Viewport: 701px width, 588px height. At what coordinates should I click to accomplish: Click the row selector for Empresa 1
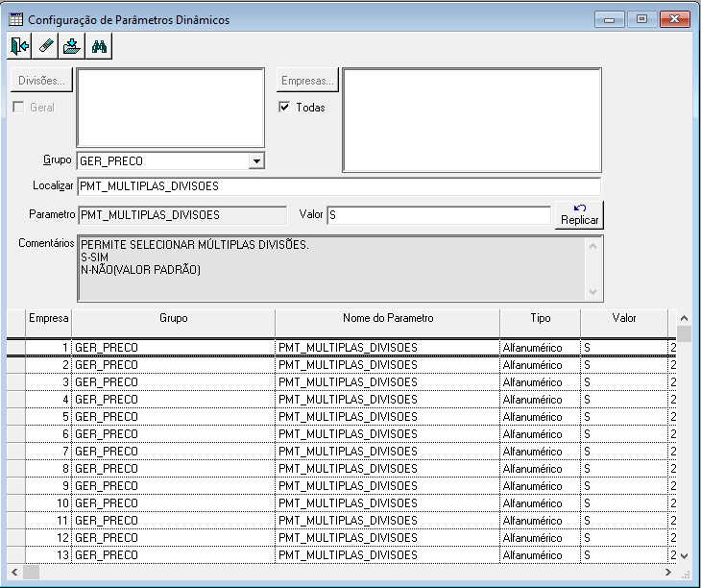pos(16,348)
